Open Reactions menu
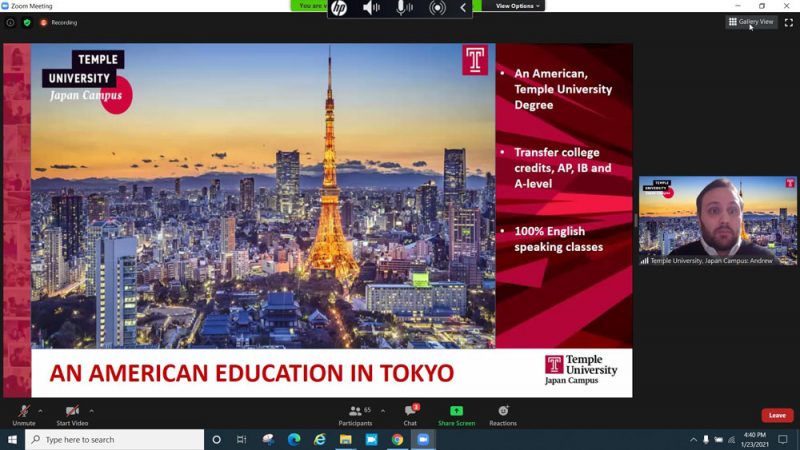 [503, 415]
